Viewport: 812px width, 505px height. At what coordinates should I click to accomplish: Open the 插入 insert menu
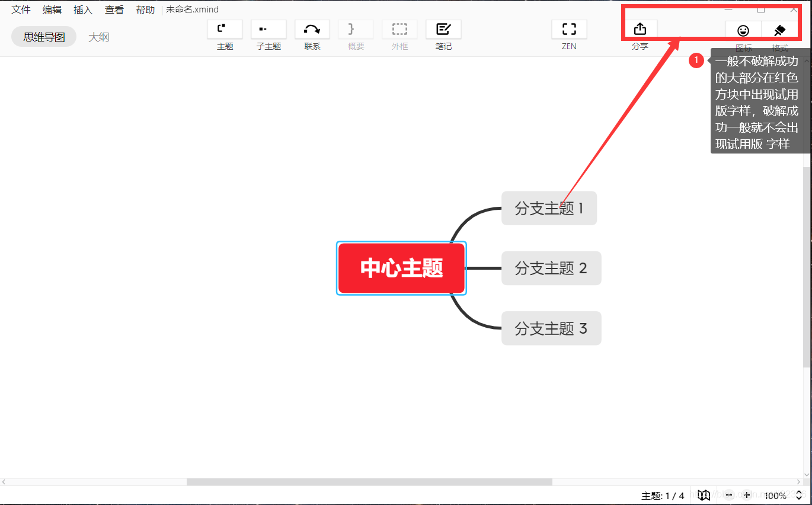(82, 9)
